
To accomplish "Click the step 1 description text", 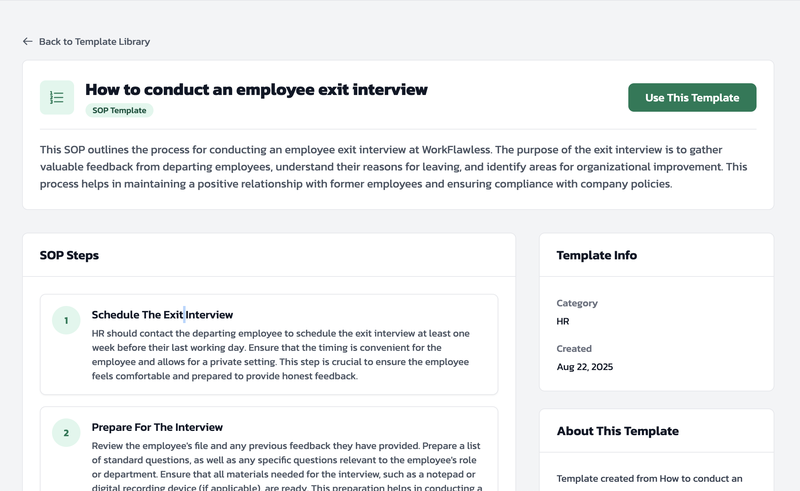I will pyautogui.click(x=280, y=355).
